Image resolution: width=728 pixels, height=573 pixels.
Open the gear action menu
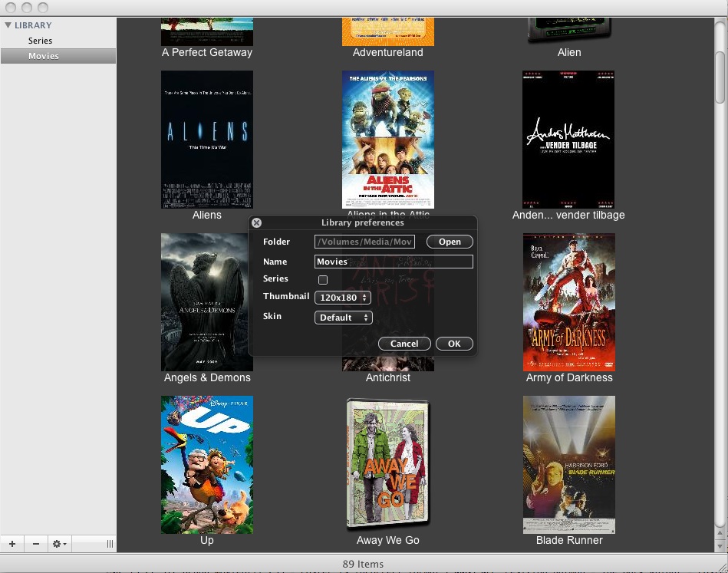click(x=59, y=544)
